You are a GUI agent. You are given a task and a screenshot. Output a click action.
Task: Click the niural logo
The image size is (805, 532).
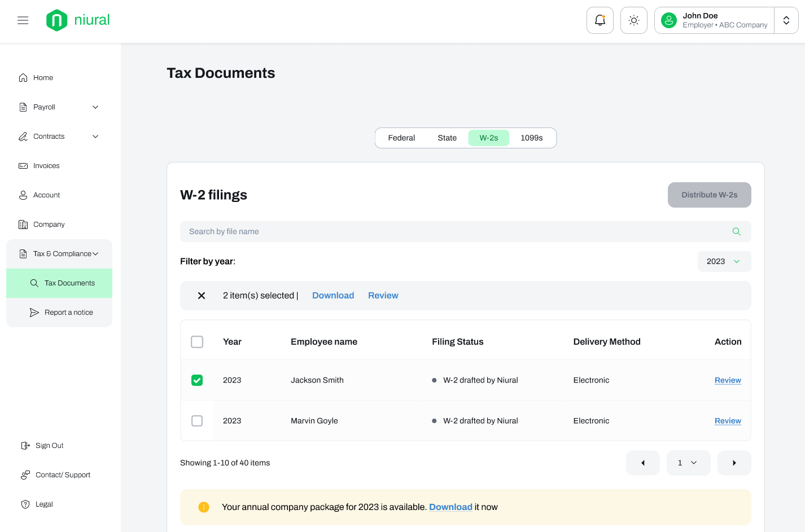pyautogui.click(x=78, y=20)
